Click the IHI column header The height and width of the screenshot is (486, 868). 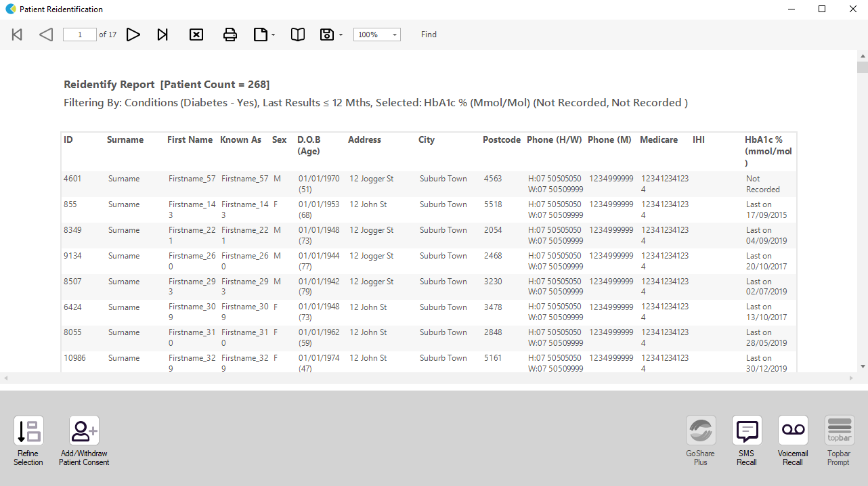point(699,140)
